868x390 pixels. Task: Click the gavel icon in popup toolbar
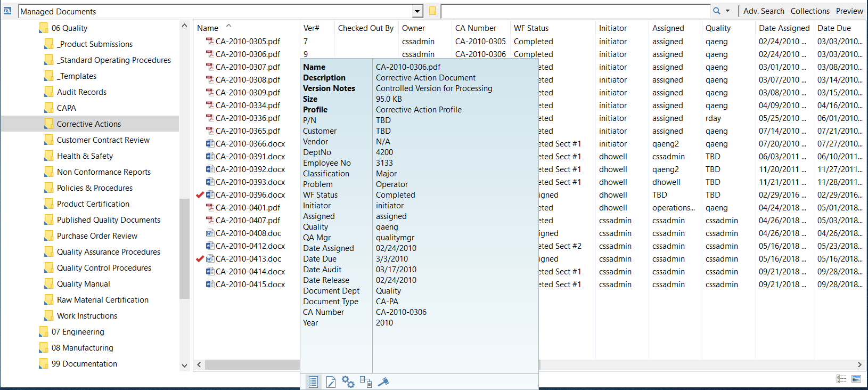pos(383,382)
